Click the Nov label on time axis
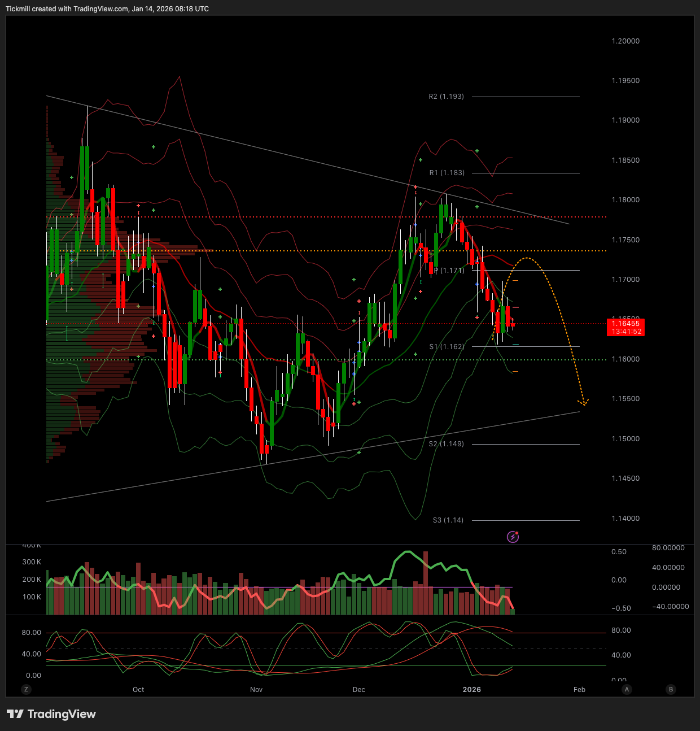Image resolution: width=700 pixels, height=731 pixels. pos(256,690)
